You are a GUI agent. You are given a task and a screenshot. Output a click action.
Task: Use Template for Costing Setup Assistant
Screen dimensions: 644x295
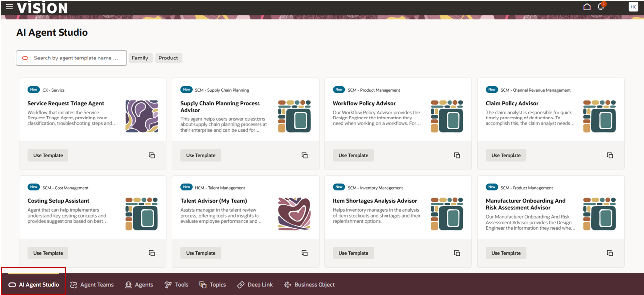click(x=48, y=253)
